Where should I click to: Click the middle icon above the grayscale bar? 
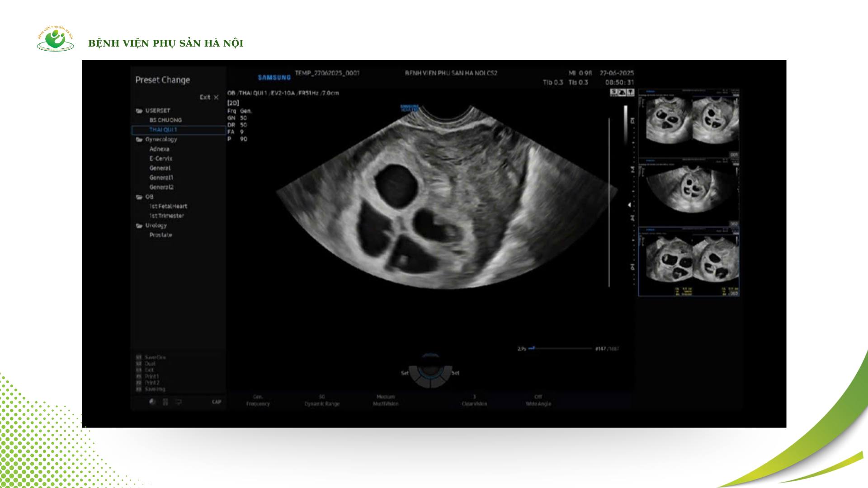[x=622, y=93]
